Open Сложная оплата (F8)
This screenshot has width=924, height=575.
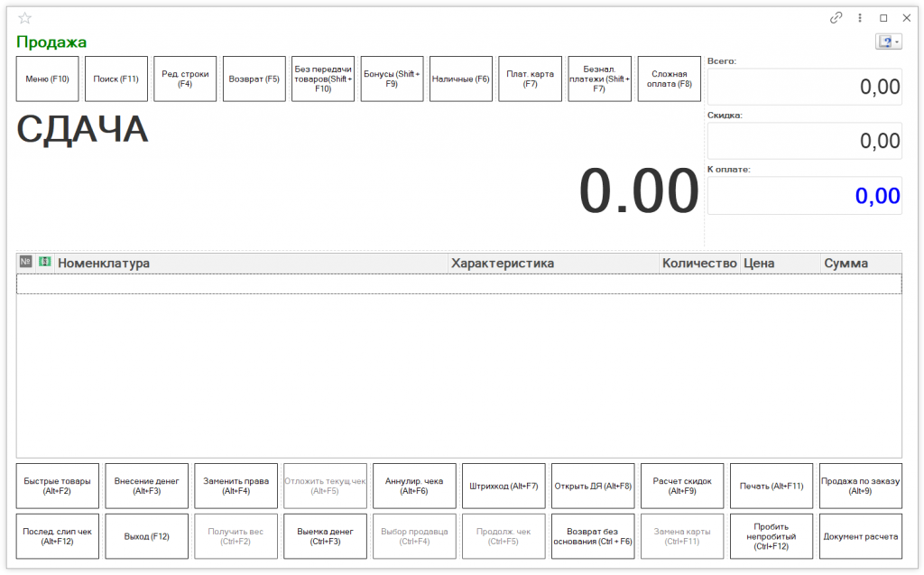669,79
